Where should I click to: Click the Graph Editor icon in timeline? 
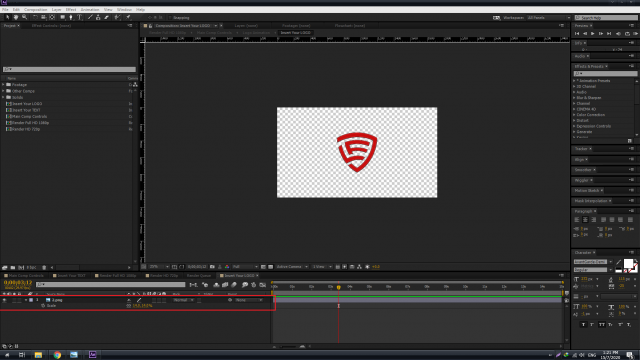click(x=262, y=284)
